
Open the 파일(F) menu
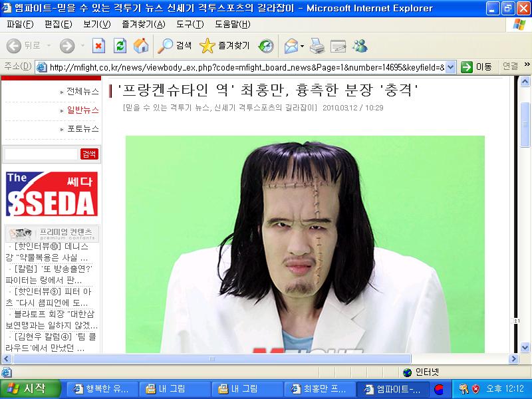pos(20,25)
